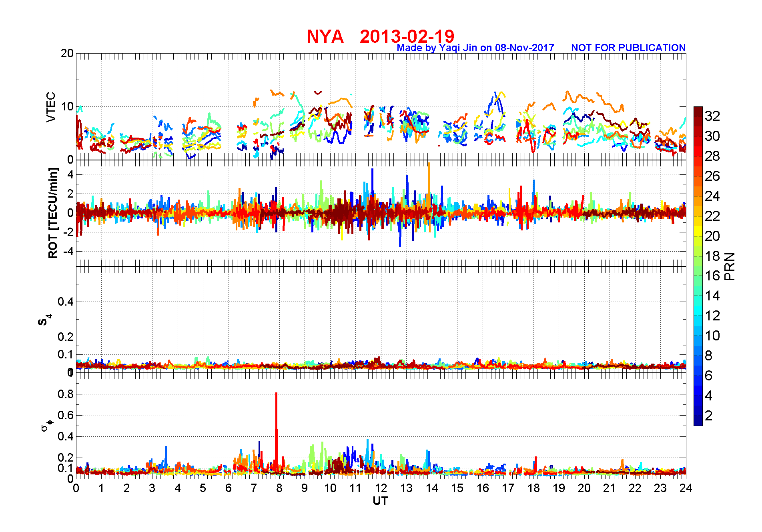The image size is (762, 532).
Task: Click the 'PRN' colorbar label
Action: coord(730,266)
